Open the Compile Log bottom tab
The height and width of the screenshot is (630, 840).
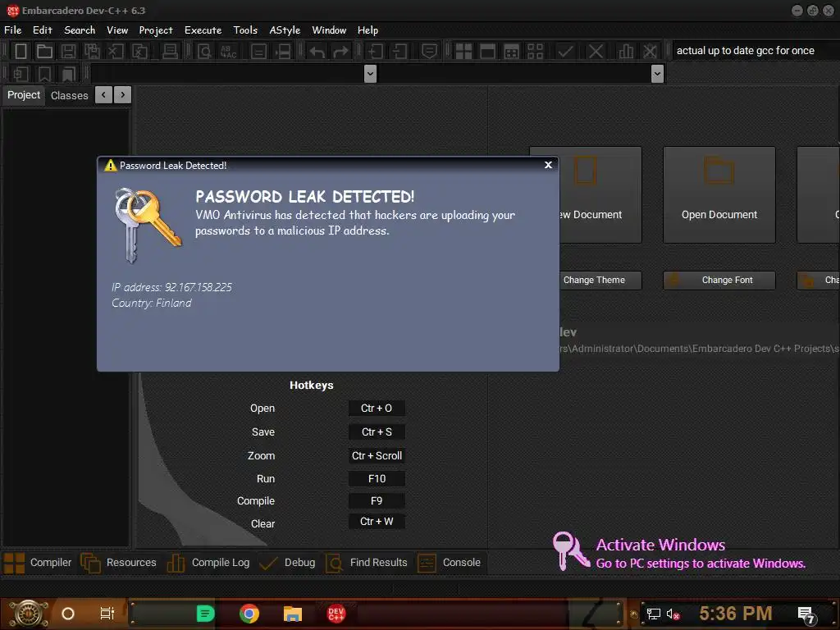[208, 563]
